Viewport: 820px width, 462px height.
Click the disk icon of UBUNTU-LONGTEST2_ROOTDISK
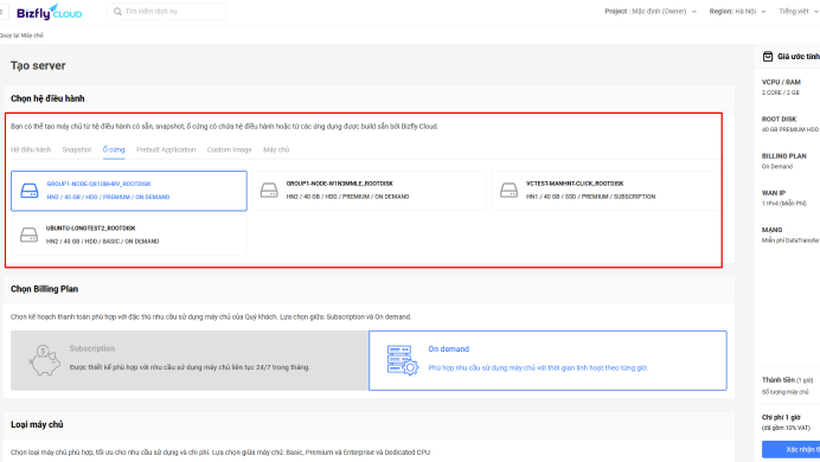click(x=29, y=235)
